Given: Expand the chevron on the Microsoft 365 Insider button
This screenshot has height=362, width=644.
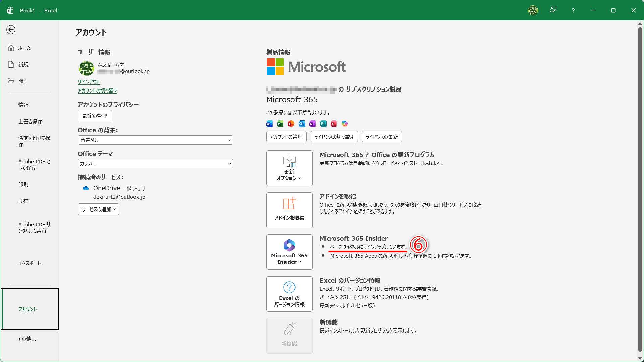Looking at the screenshot, I should tap(301, 262).
